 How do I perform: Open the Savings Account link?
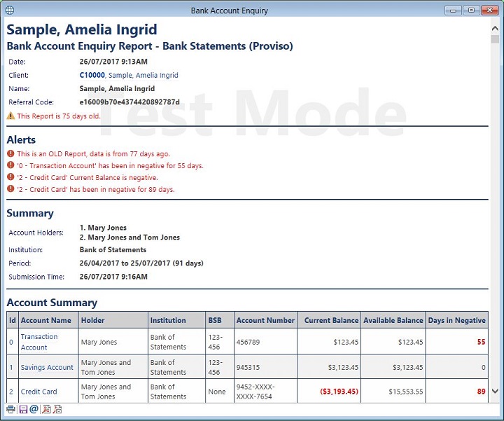47,367
